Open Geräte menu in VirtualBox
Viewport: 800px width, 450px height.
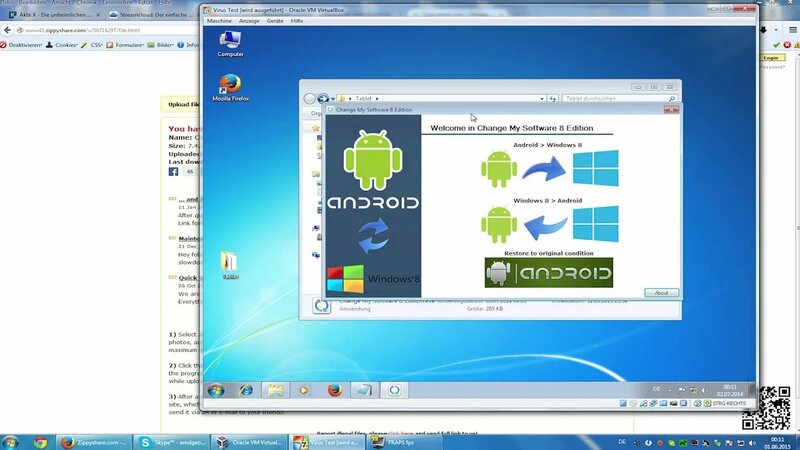[274, 21]
